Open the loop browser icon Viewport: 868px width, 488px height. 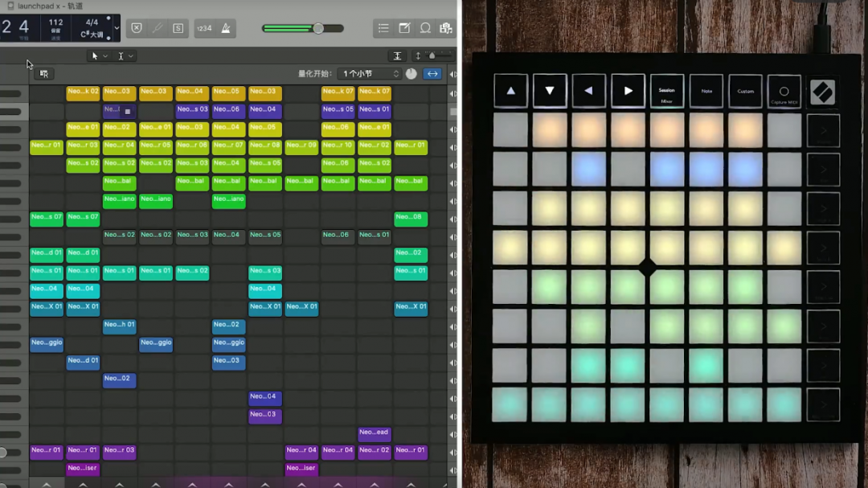coord(425,28)
